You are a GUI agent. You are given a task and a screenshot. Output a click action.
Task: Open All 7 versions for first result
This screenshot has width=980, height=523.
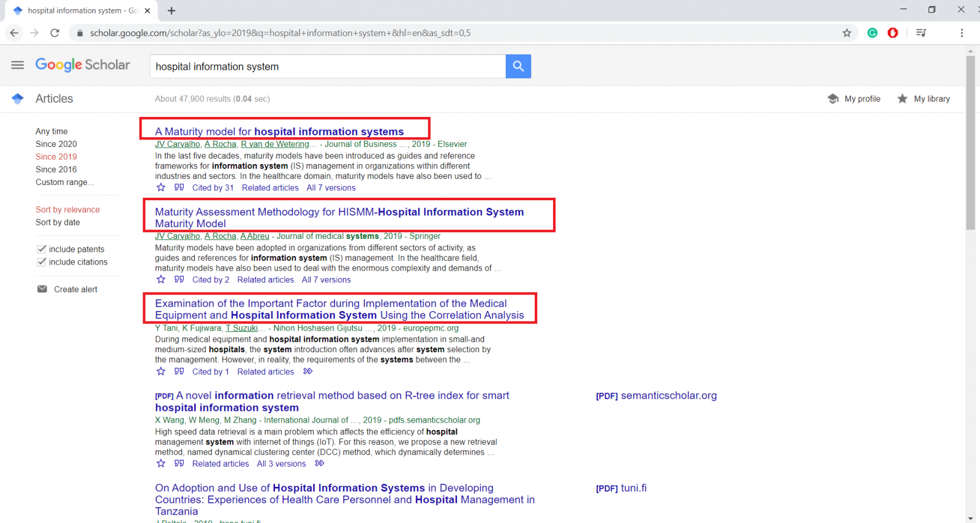331,187
